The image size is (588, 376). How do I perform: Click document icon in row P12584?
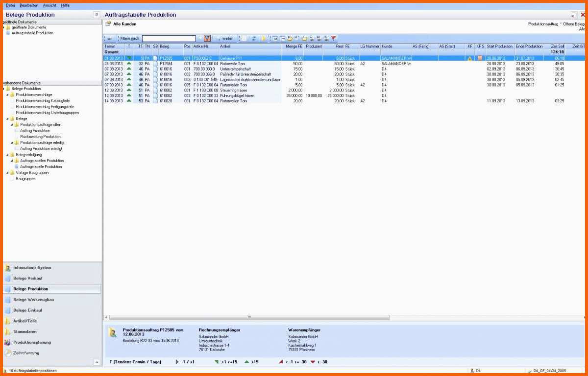tap(155, 64)
